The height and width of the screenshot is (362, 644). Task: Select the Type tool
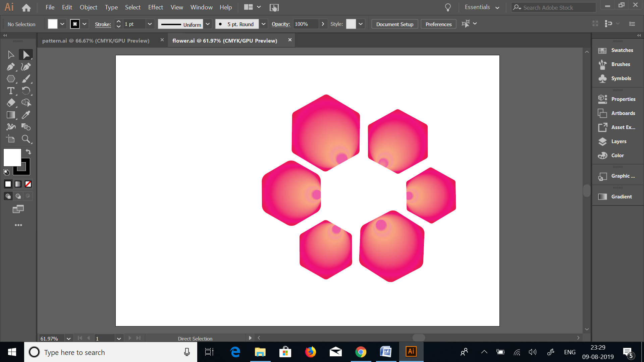pos(11,91)
